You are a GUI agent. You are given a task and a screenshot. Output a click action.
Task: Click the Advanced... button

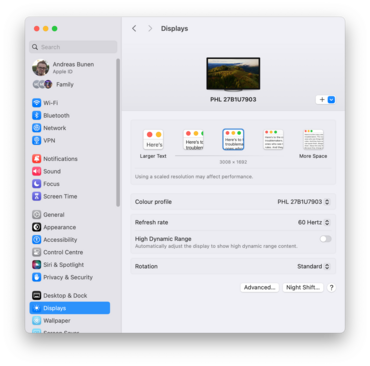(260, 287)
